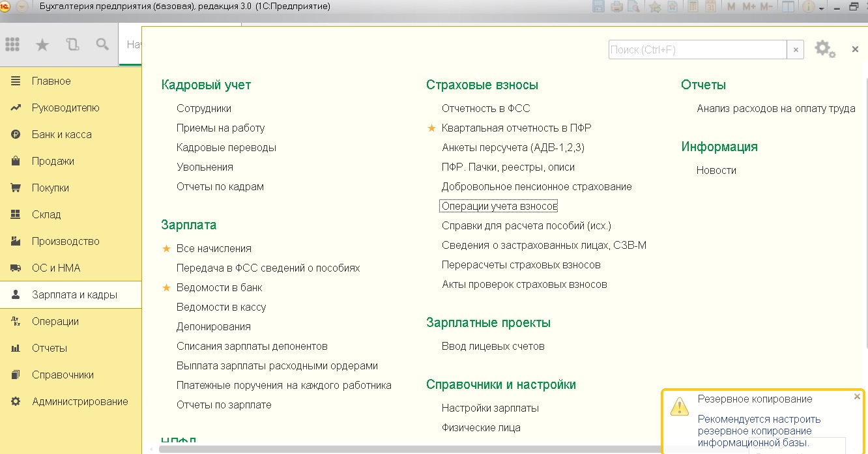Image resolution: width=868 pixels, height=454 pixels.
Task: Open Анализ расходов на оплату труда
Action: 776,108
